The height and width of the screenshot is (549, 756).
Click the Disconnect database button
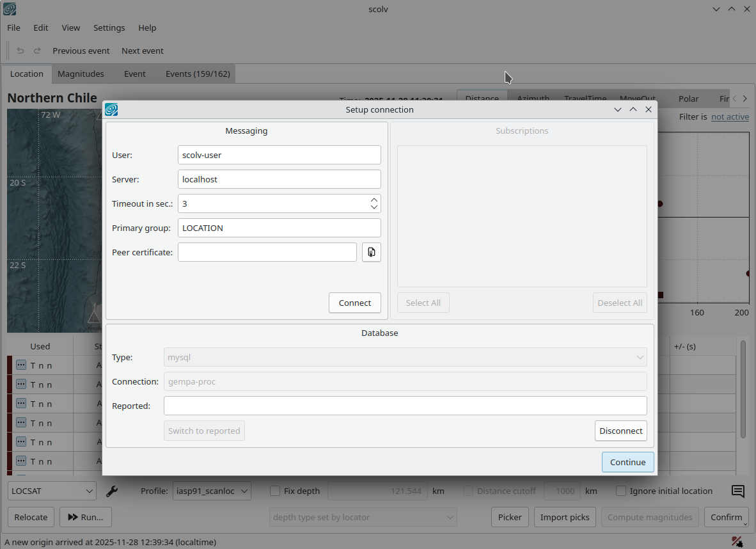pos(620,431)
